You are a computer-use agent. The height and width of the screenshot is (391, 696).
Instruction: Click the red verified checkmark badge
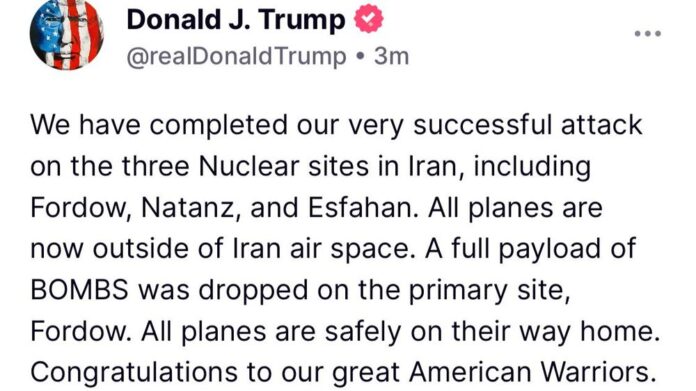tap(368, 19)
